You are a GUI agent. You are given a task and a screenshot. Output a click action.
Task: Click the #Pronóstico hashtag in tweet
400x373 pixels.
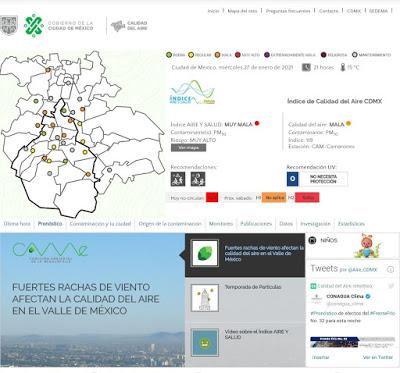[323, 313]
